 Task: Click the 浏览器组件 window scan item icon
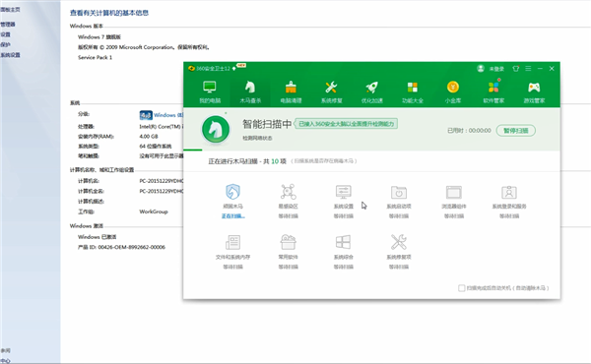[x=454, y=192]
